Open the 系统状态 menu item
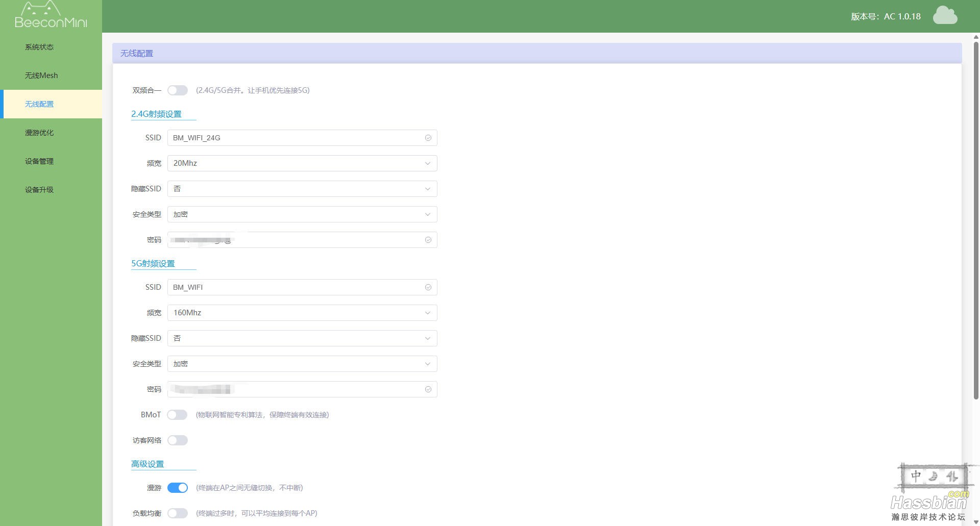This screenshot has width=980, height=526. pos(51,47)
